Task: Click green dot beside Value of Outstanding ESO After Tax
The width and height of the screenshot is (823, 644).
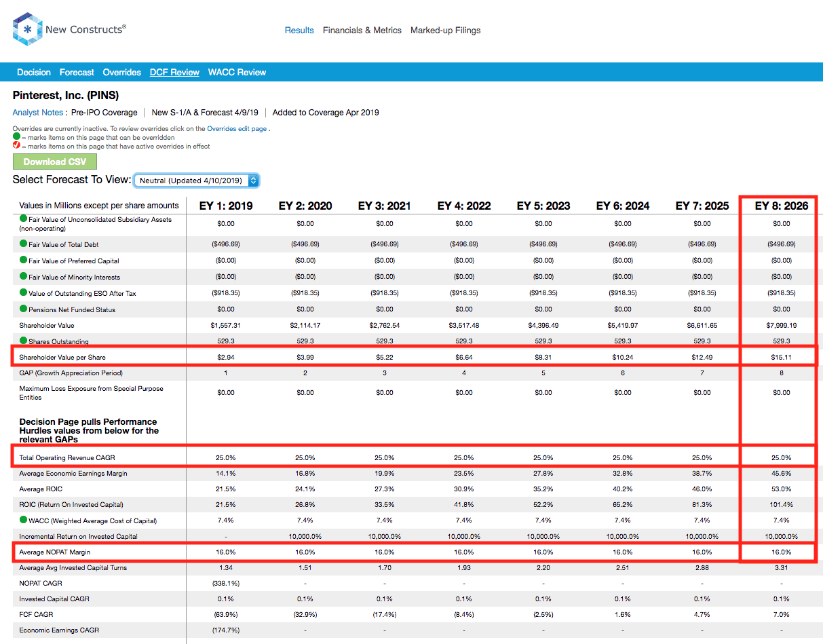Action: tap(23, 292)
